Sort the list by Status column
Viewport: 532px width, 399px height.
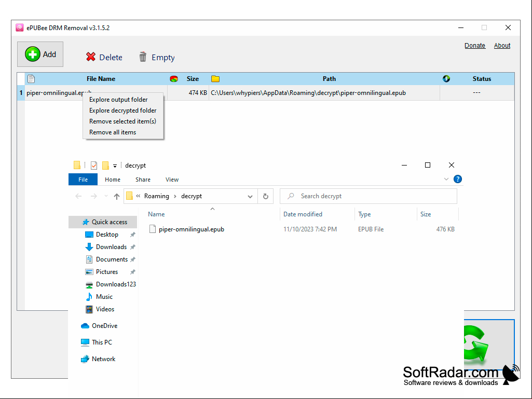point(482,79)
